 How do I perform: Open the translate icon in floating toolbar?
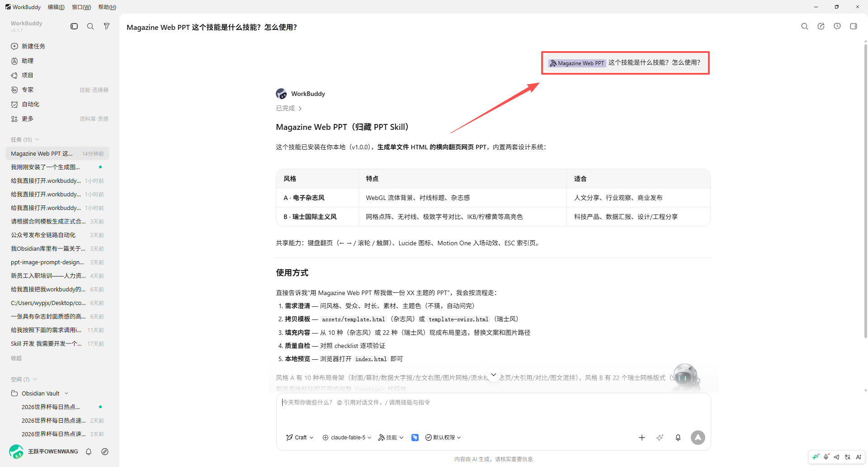(x=848, y=457)
